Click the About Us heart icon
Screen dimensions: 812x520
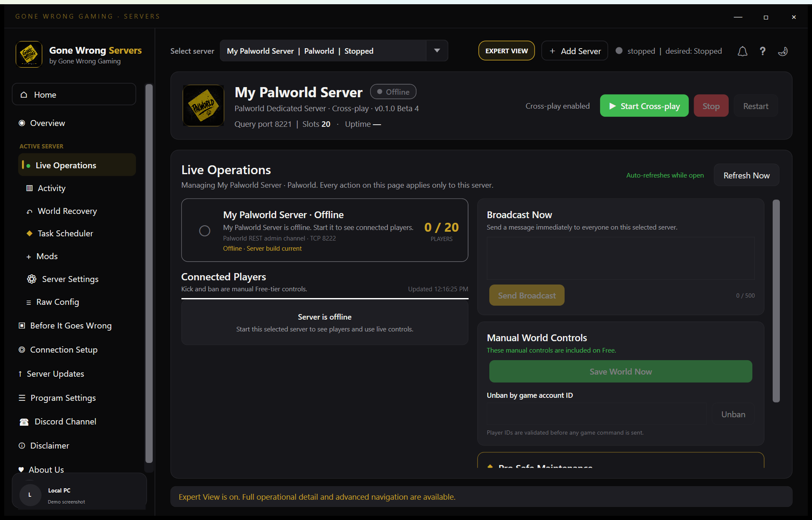pyautogui.click(x=21, y=470)
